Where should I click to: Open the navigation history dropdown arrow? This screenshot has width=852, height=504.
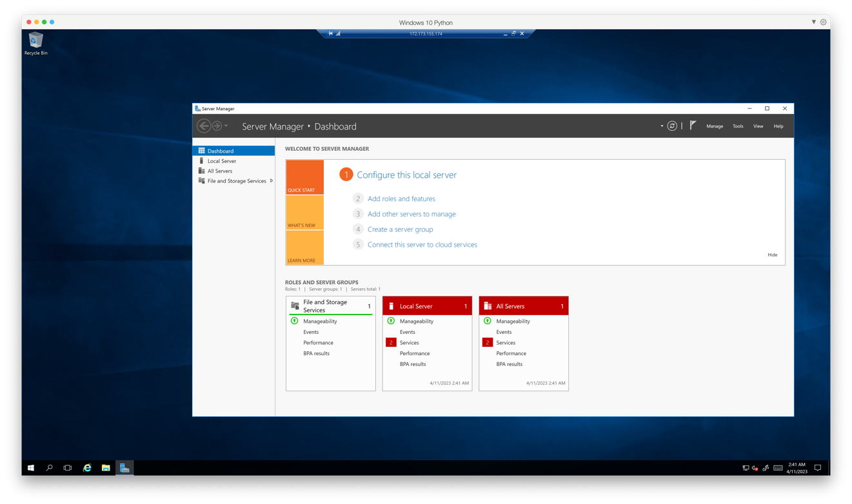pyautogui.click(x=226, y=126)
